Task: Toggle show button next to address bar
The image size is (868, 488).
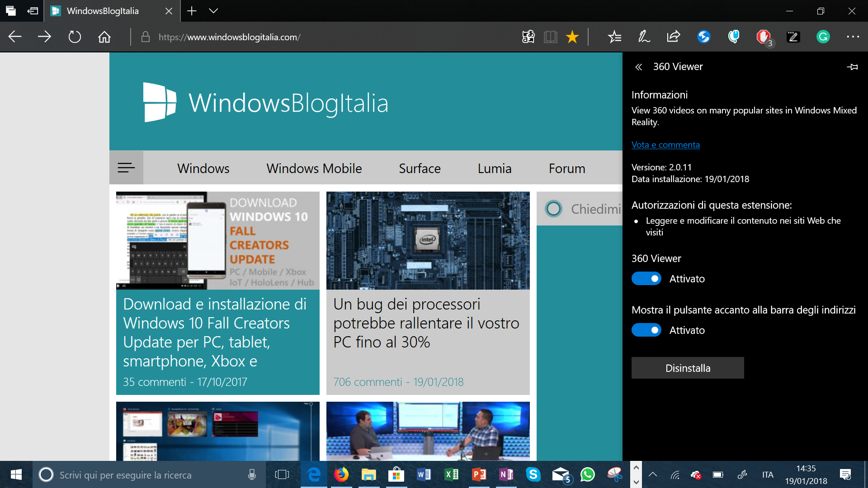Action: click(x=646, y=330)
